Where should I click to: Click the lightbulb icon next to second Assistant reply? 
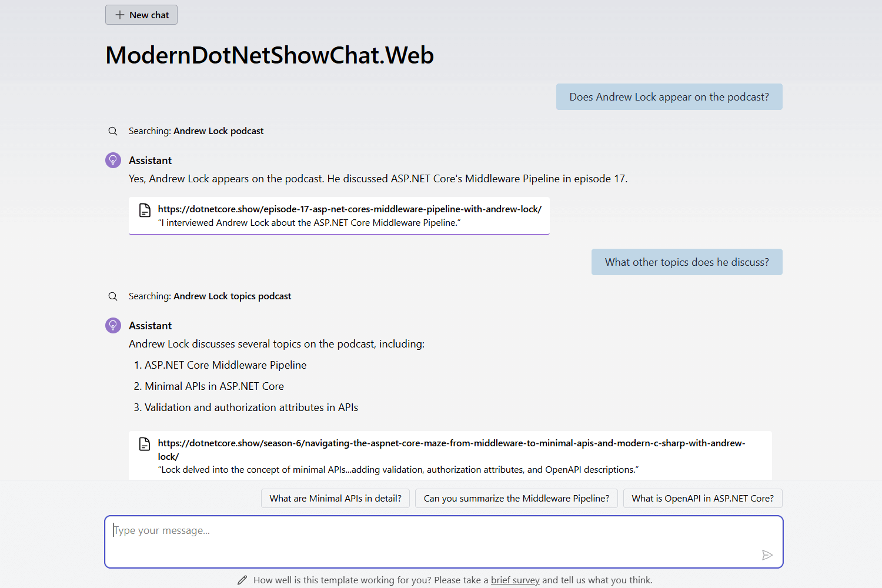112,325
